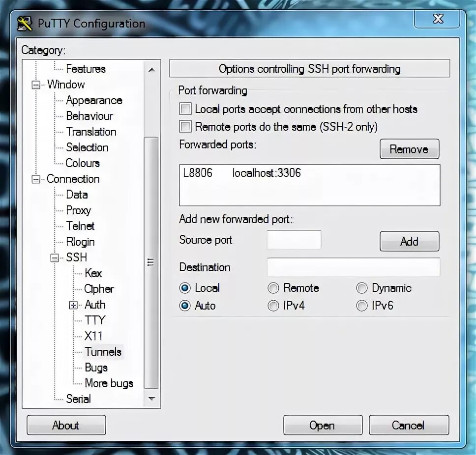Collapse the Connection tree node

pyautogui.click(x=36, y=179)
